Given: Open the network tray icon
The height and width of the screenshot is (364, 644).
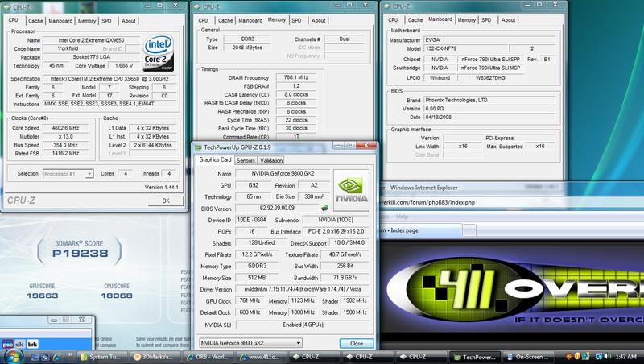Looking at the screenshot, I should [599, 356].
